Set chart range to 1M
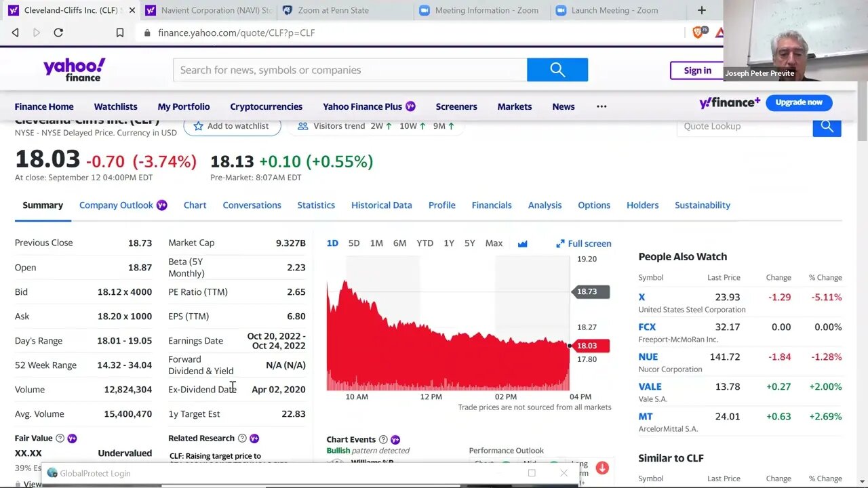Image resolution: width=868 pixels, height=488 pixels. [x=376, y=243]
